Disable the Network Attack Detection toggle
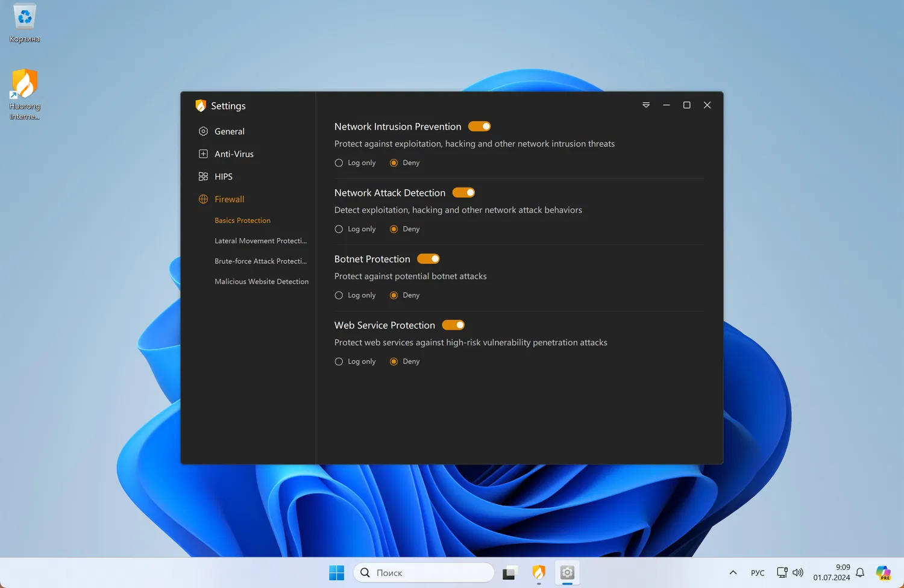Screen dimensions: 904x588 tap(464, 193)
